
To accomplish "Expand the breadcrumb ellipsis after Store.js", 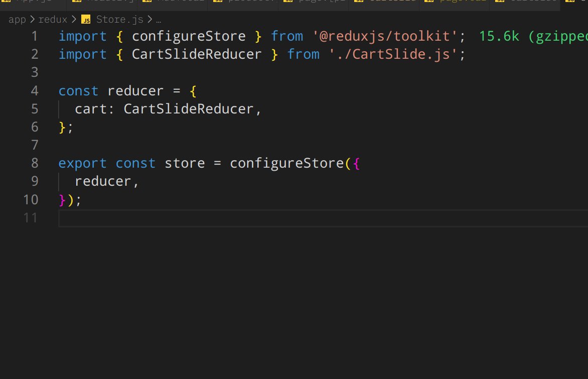I will tap(159, 20).
